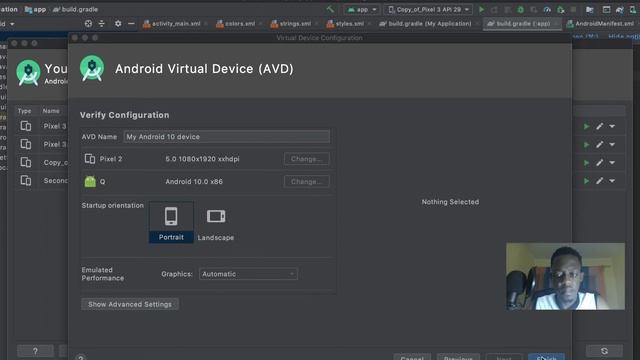This screenshot has height=360, width=640.
Task: Switch to the colors.xml tab
Action: (236, 24)
